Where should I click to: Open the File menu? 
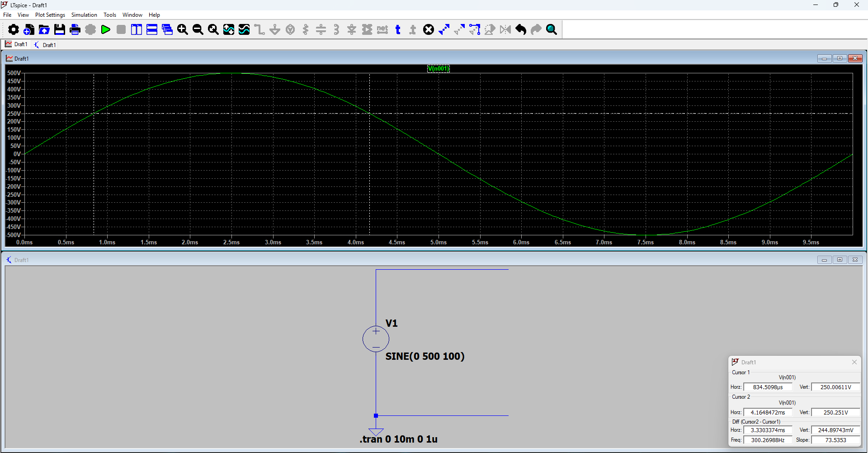[x=7, y=15]
